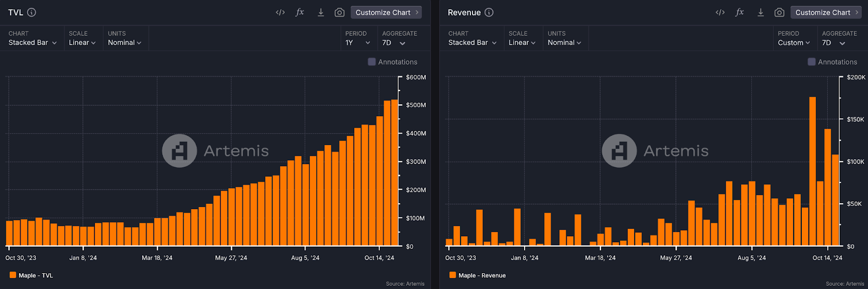The image size is (868, 289).
Task: Open Nominal units dropdown in TVL panel
Action: [x=124, y=43]
